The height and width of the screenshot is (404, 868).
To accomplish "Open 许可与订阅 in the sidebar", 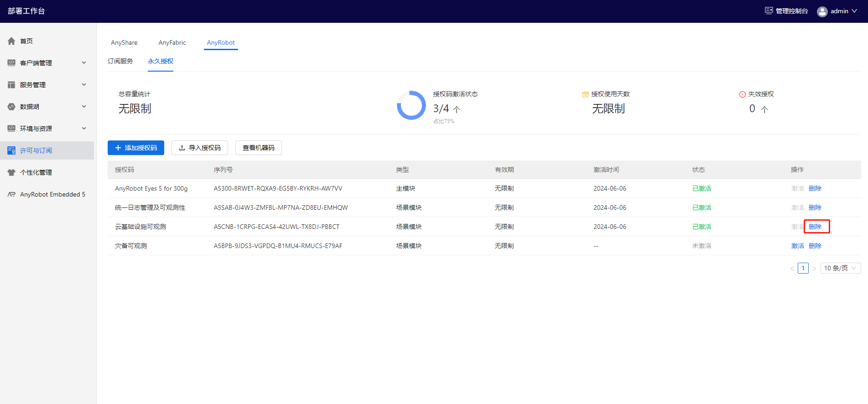I will (x=47, y=150).
